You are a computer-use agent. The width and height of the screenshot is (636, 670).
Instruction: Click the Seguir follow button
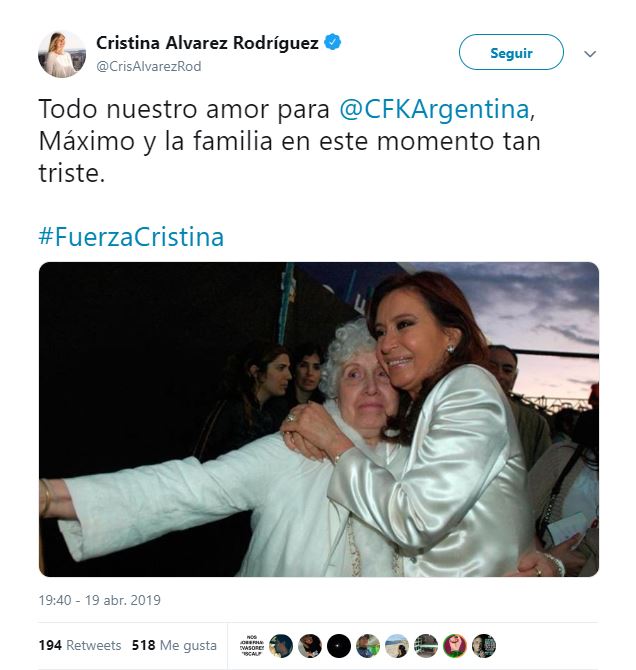point(511,52)
